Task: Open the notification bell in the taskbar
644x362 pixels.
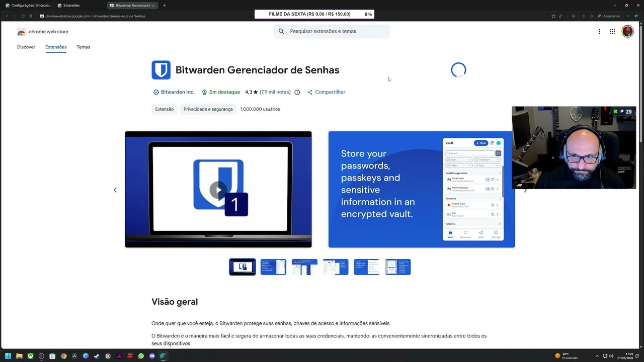Action: [638, 356]
